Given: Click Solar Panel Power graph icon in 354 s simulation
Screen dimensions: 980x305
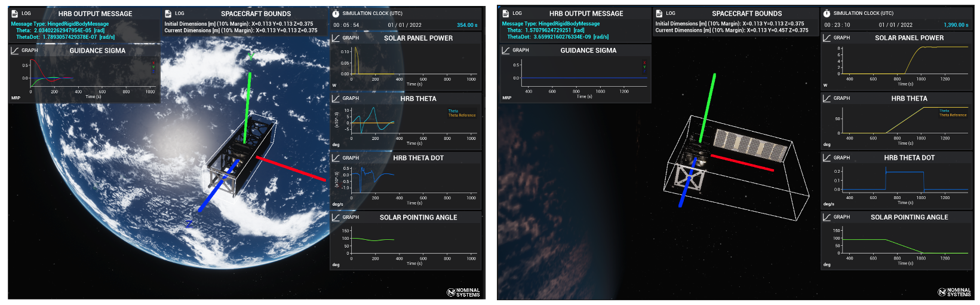Looking at the screenshot, I should pos(336,38).
